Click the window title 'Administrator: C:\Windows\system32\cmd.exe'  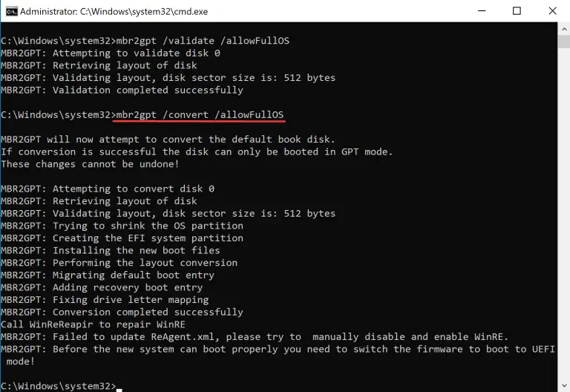tap(114, 12)
